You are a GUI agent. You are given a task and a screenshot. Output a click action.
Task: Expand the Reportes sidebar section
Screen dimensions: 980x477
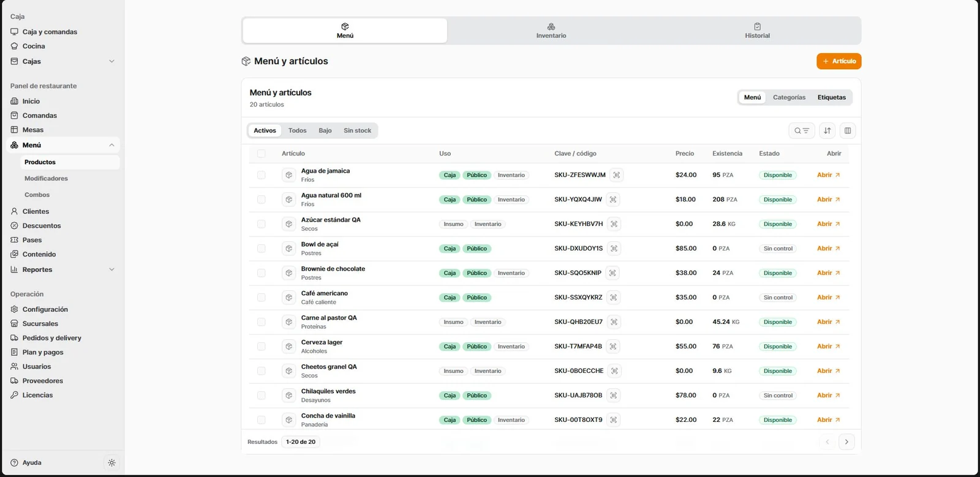(111, 269)
